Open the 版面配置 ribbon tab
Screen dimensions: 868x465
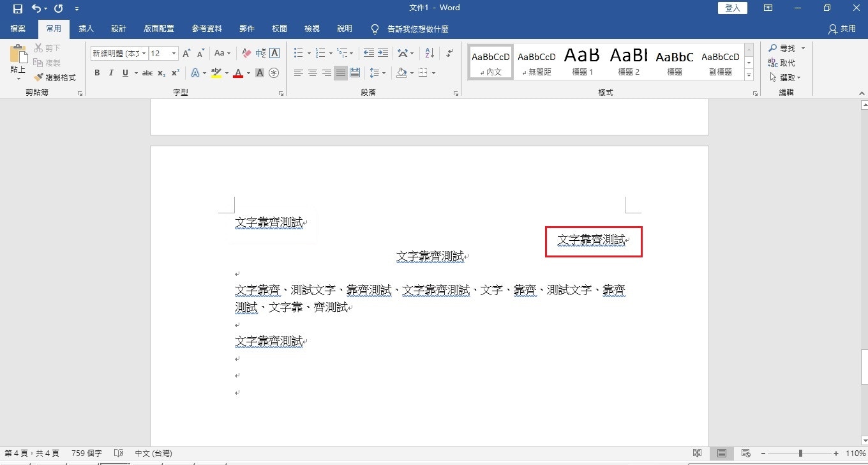pyautogui.click(x=158, y=28)
